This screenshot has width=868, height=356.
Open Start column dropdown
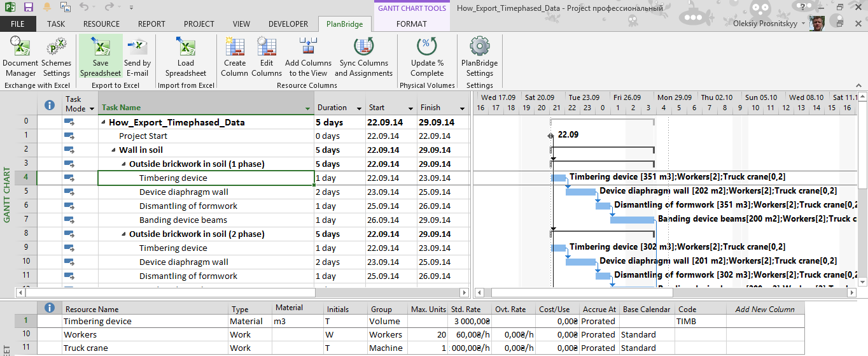pyautogui.click(x=410, y=109)
